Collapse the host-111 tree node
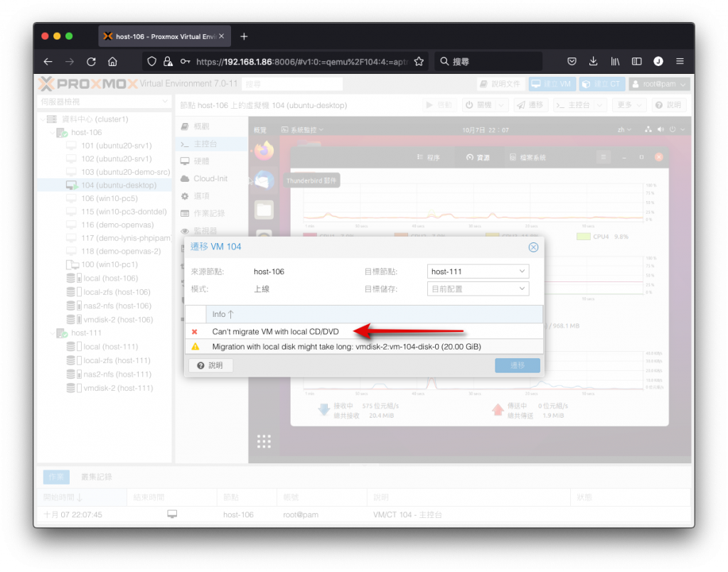The height and width of the screenshot is (572, 728). click(x=52, y=333)
